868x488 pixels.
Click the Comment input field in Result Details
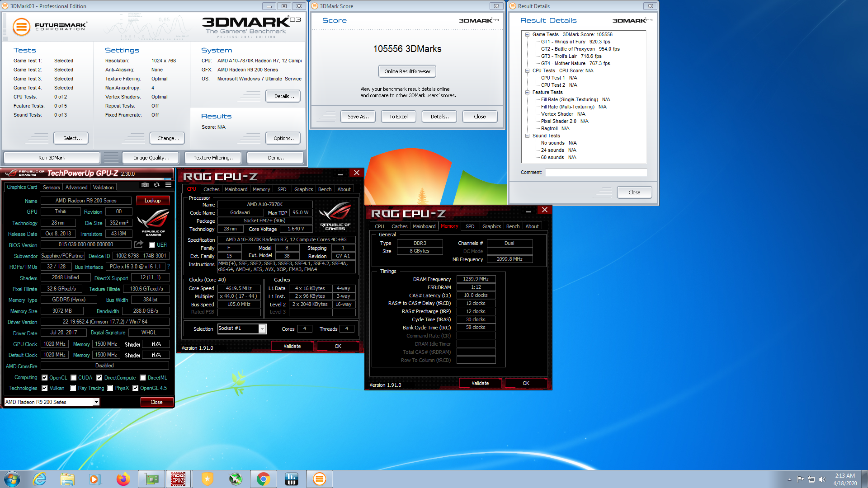pos(596,172)
